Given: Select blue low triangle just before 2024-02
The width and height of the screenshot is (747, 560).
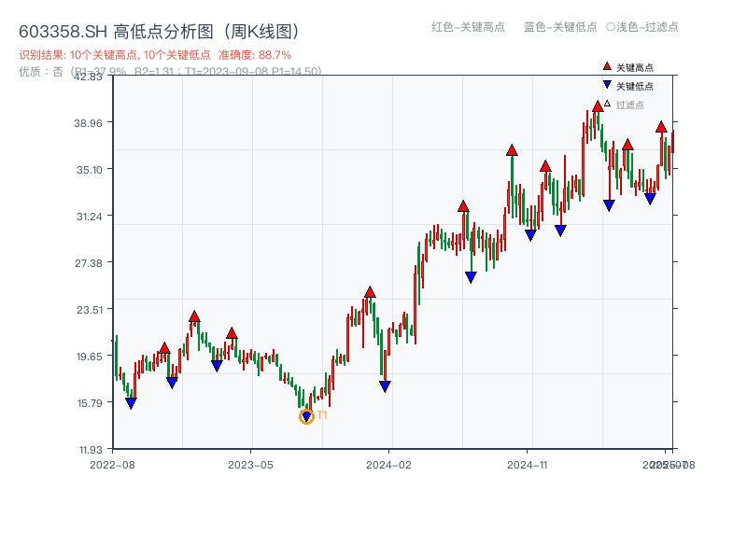Looking at the screenshot, I should coord(385,386).
